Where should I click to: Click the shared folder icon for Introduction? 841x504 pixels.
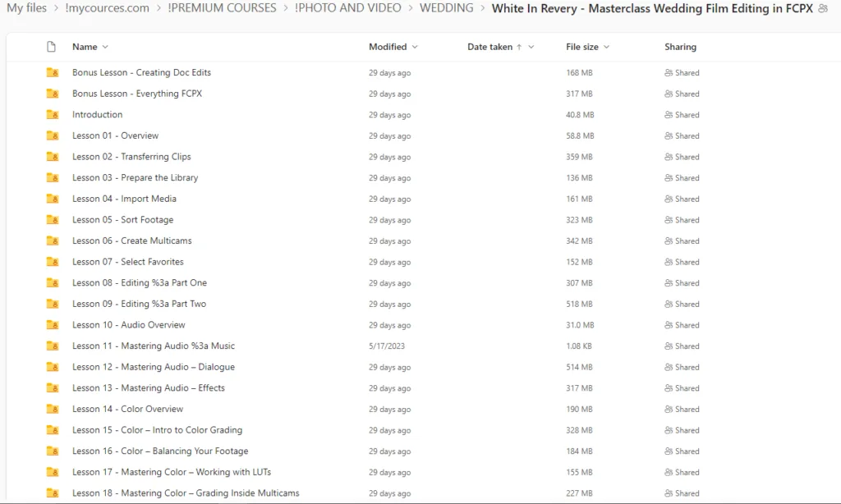click(53, 115)
